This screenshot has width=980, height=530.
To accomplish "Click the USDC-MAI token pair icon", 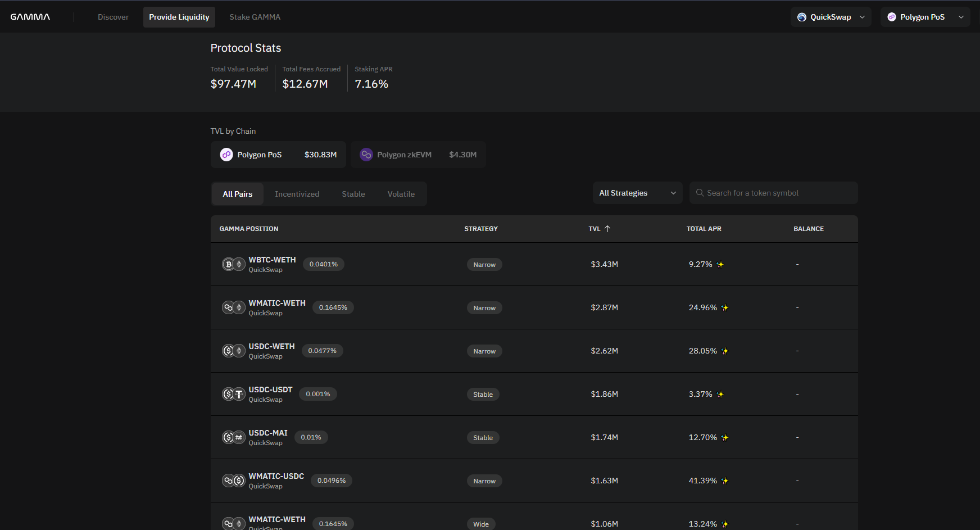I will (233, 437).
